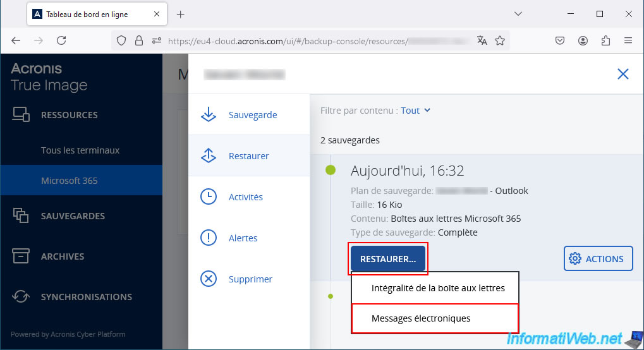Screen dimensions: 644x350
Task: Open Alertes in the panel
Action: pyautogui.click(x=249, y=238)
